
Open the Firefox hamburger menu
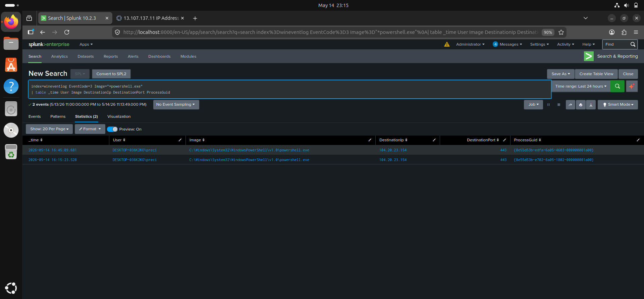coord(636,32)
